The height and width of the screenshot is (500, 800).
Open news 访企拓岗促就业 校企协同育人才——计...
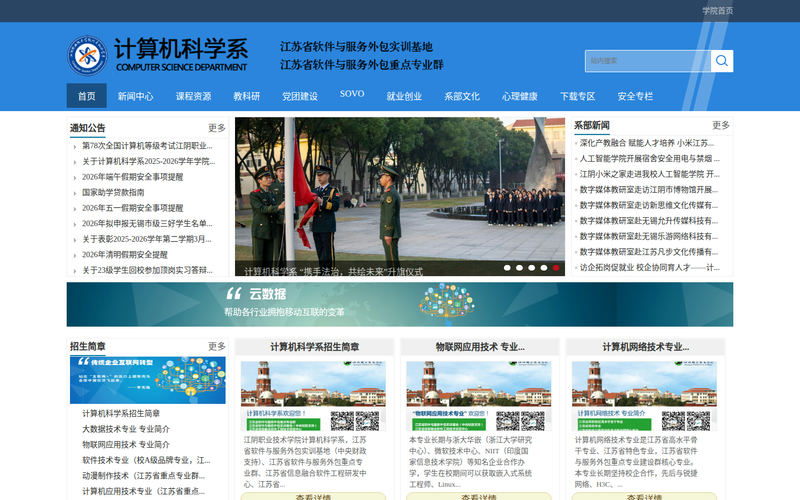pos(649,267)
